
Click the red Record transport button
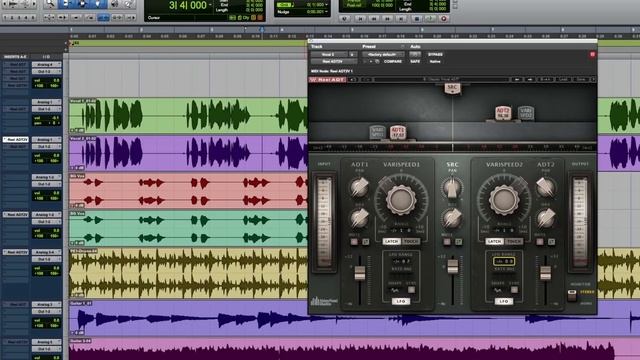point(444,19)
